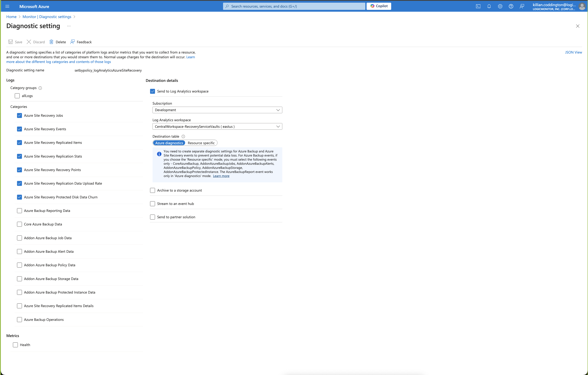Uncheck Azure Site Recovery Replicated Items
Image resolution: width=588 pixels, height=375 pixels.
pyautogui.click(x=19, y=143)
